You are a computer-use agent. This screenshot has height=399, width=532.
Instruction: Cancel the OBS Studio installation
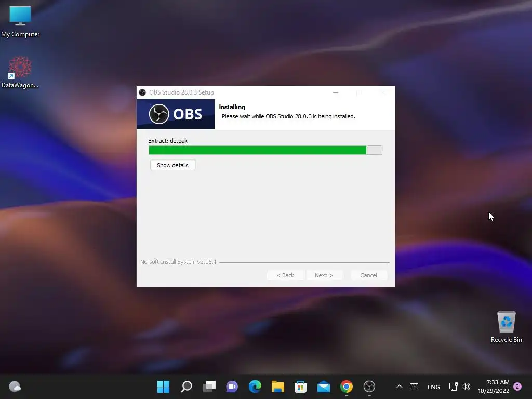click(x=368, y=275)
